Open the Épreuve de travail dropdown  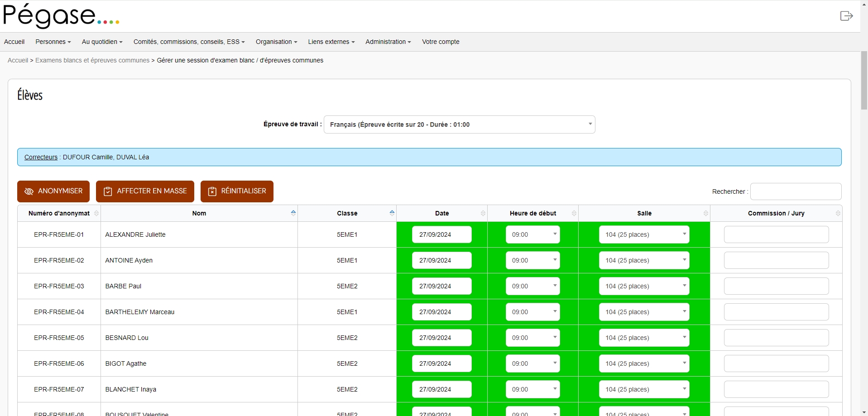pyautogui.click(x=460, y=124)
